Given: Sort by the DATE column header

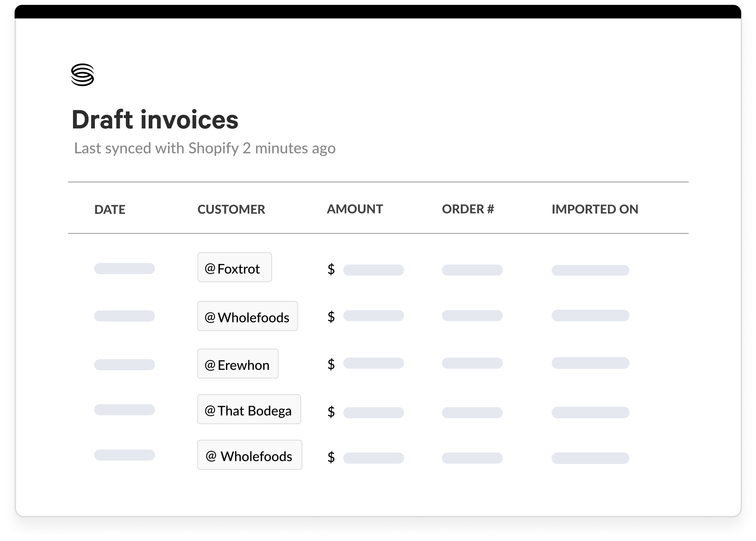Looking at the screenshot, I should (110, 210).
